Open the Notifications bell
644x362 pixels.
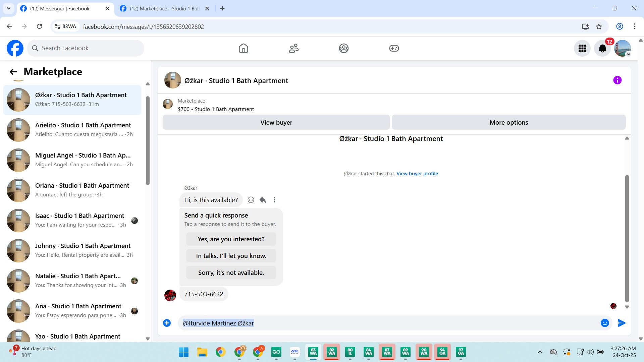tap(602, 49)
